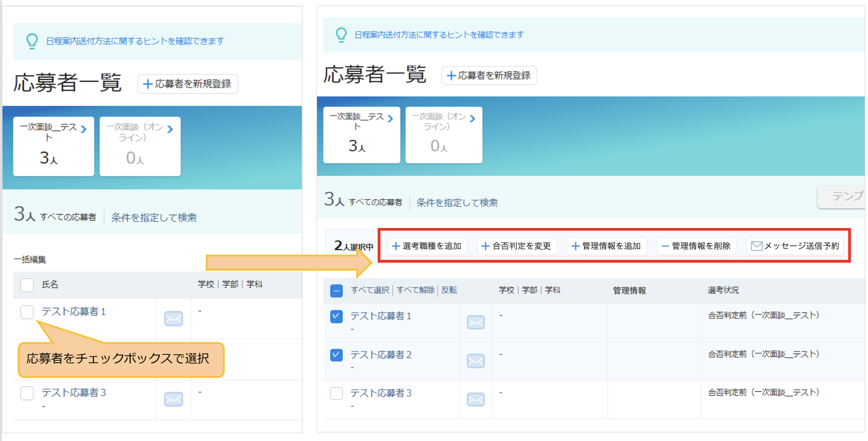This screenshot has width=868, height=441.
Task: Click メッセージ送信予約 button
Action: click(x=795, y=246)
